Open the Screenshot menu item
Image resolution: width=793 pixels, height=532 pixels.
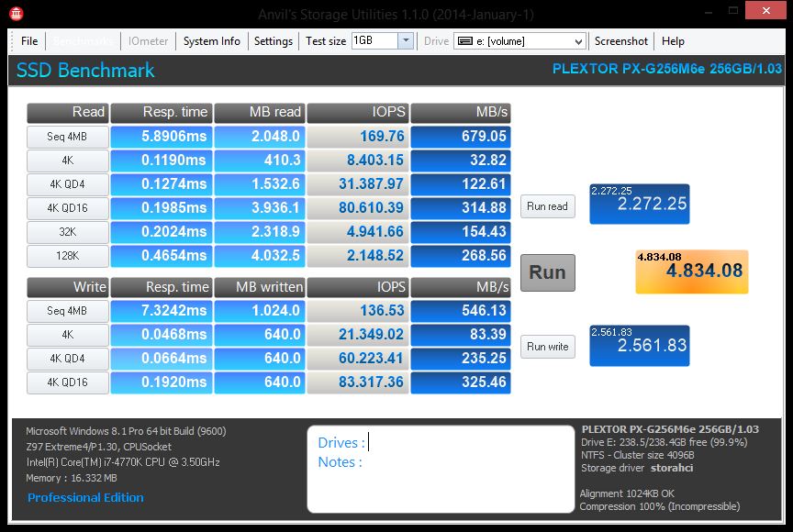[621, 41]
